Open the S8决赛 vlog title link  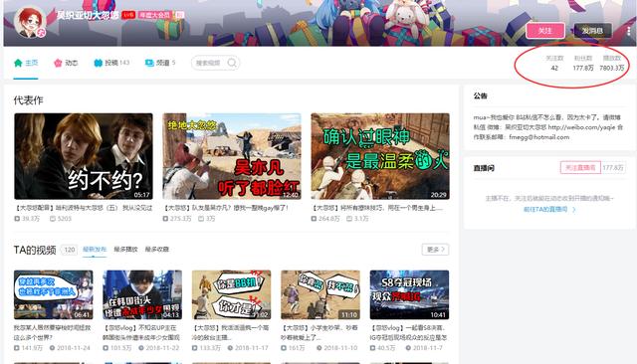409,332
